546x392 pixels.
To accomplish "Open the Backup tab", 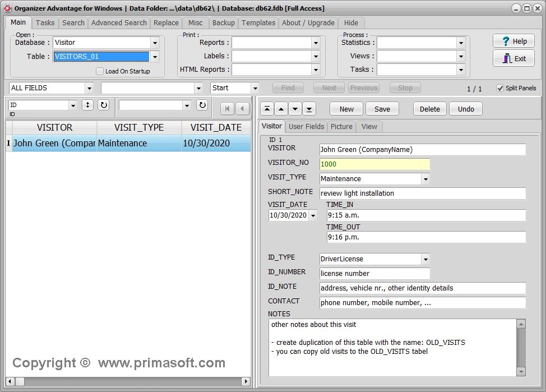I will (223, 22).
